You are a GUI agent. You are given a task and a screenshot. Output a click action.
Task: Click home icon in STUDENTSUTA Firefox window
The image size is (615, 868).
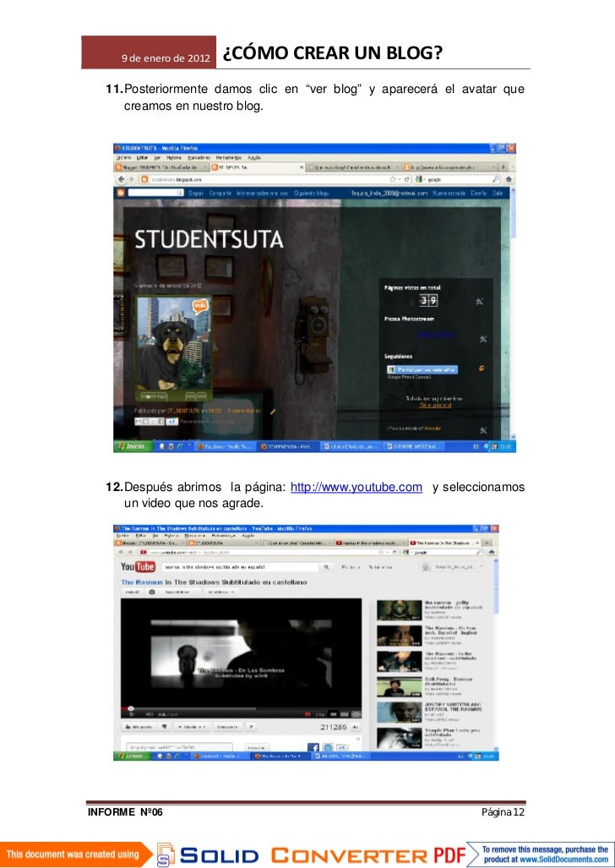coord(509,179)
